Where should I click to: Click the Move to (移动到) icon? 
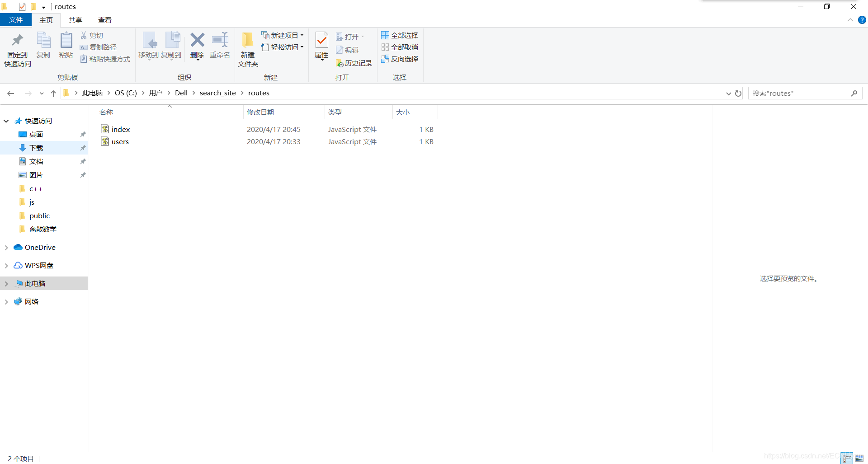(149, 40)
